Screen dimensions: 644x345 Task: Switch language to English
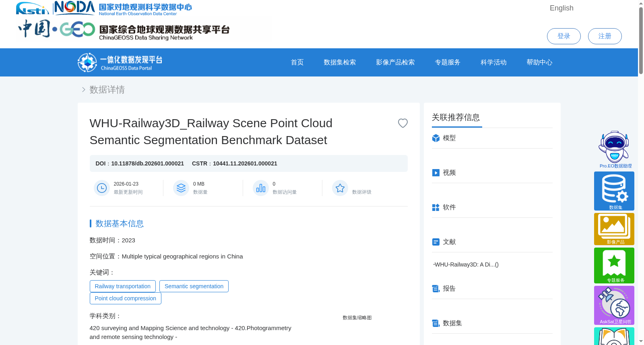click(561, 8)
